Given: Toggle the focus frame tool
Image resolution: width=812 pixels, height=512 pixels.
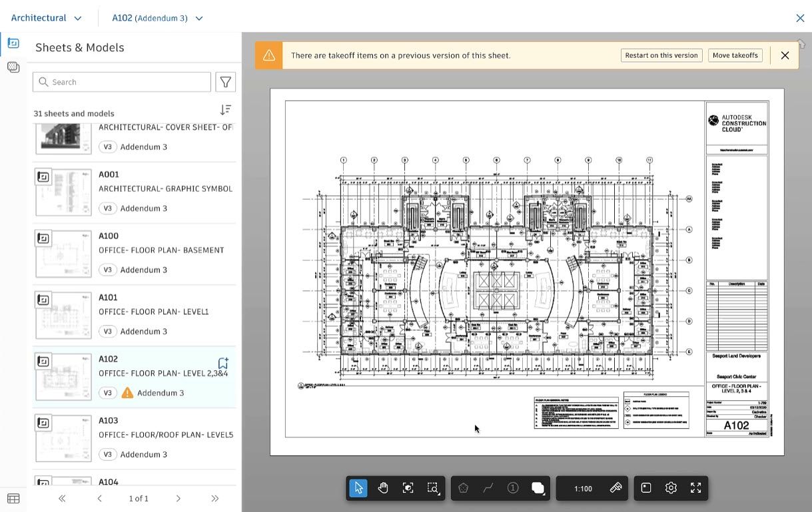Looking at the screenshot, I should [408, 488].
